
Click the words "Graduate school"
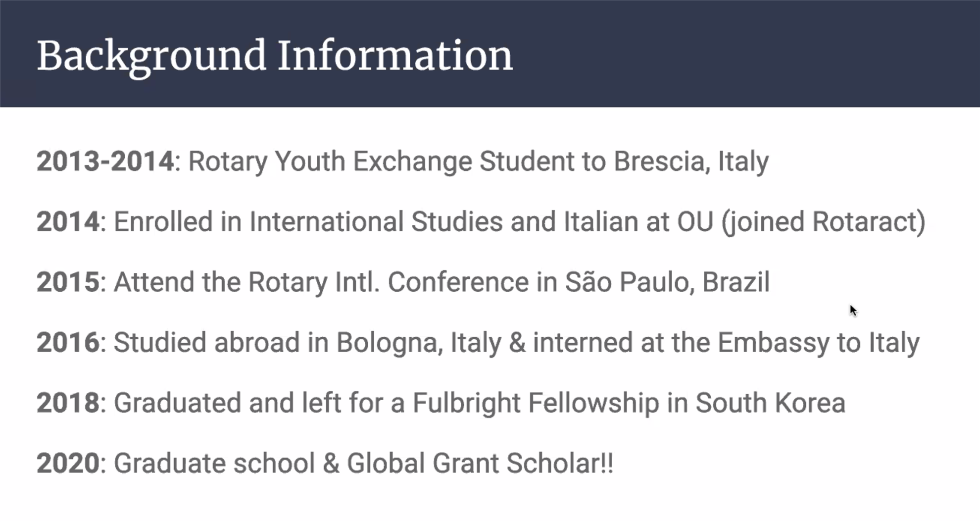pos(214,464)
